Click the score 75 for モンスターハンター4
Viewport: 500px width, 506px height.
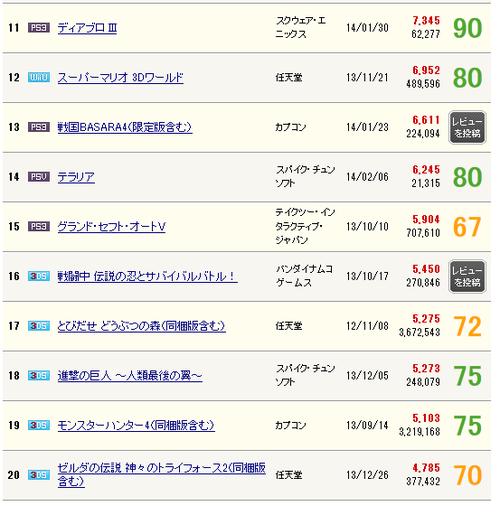click(x=467, y=426)
